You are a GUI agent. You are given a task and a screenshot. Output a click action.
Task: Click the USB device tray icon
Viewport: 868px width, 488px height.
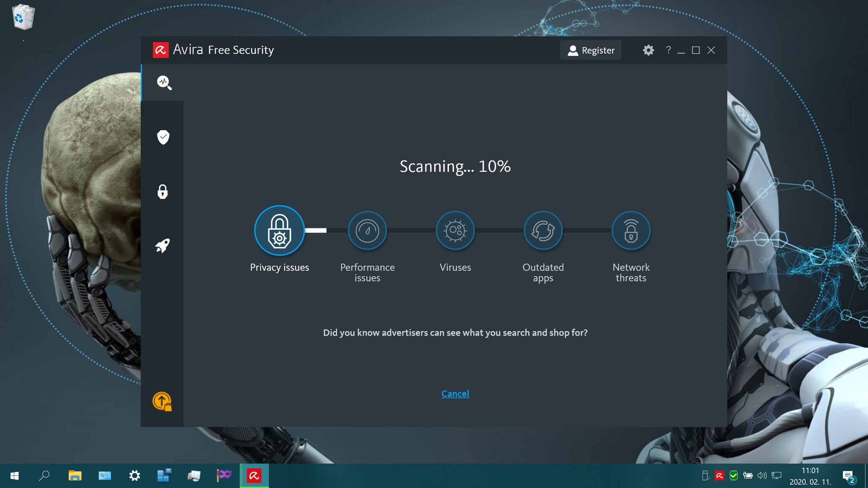pos(705,475)
